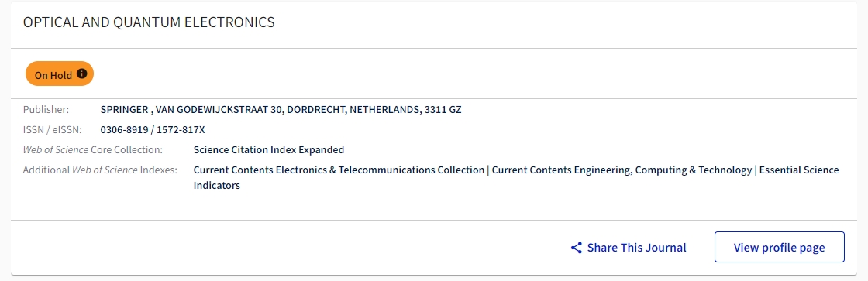This screenshot has width=868, height=281.
Task: Click the share icon beside Share This Journal
Action: tap(577, 248)
